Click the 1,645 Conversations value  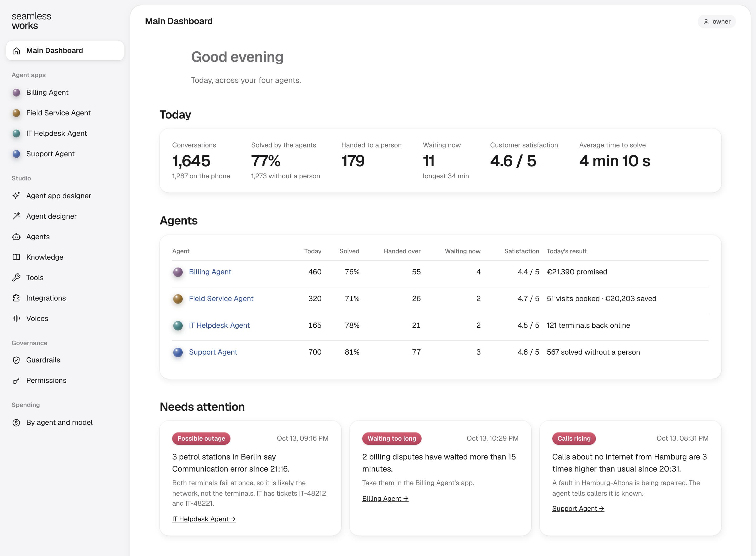point(191,161)
